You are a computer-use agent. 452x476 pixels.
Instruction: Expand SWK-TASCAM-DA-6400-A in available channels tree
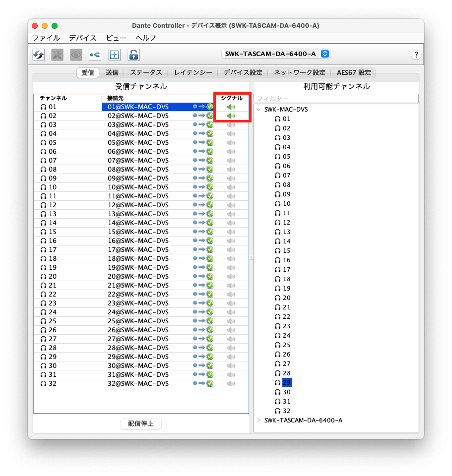[258, 420]
